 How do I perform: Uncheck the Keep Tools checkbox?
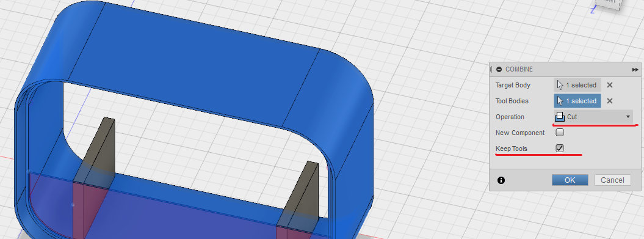click(559, 148)
